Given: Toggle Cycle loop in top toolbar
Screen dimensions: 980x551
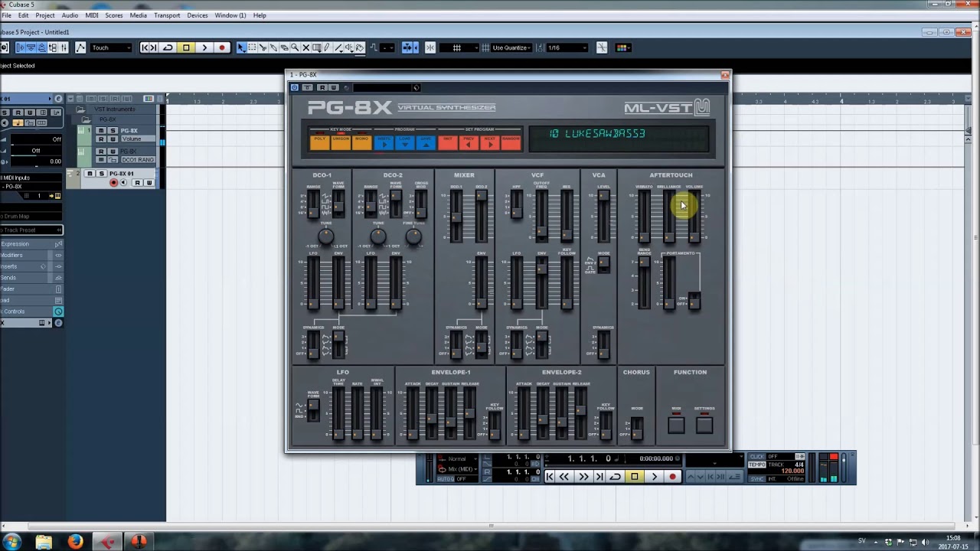Looking at the screenshot, I should pos(168,47).
